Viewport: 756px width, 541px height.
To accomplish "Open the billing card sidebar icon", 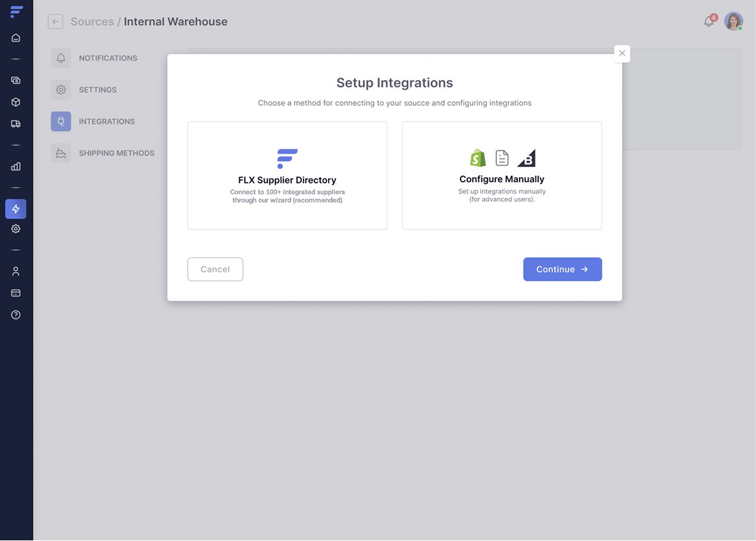I will (x=16, y=293).
